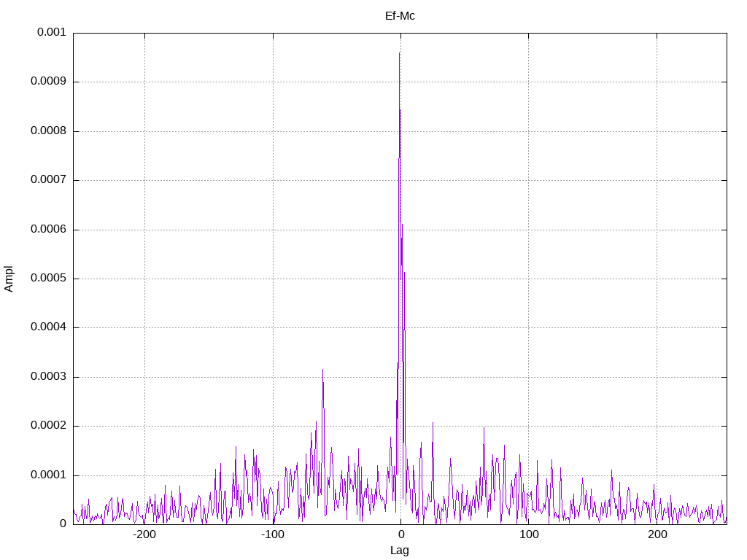Click the 0.0009 y-axis tick label

pos(49,82)
